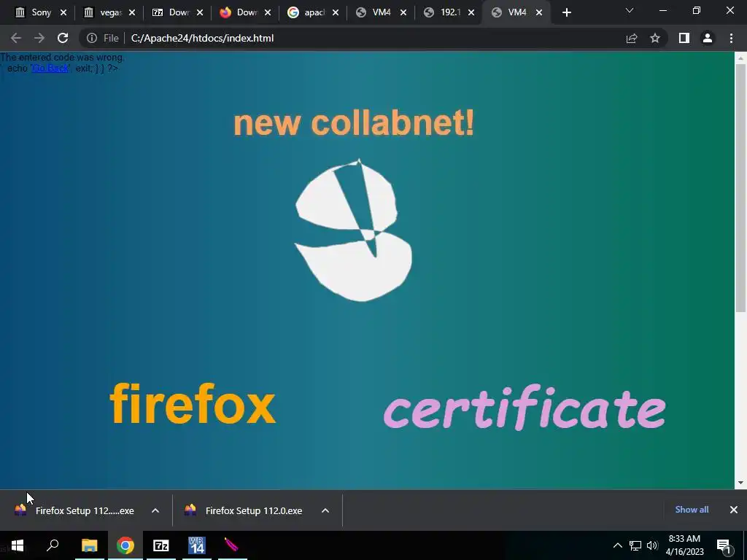
Task: Go back with the browser back arrow
Action: click(16, 38)
